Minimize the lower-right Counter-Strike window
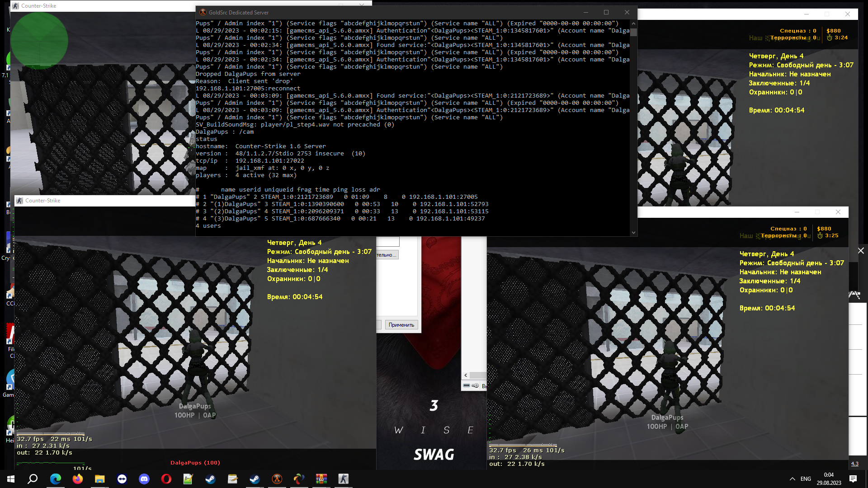 (797, 212)
